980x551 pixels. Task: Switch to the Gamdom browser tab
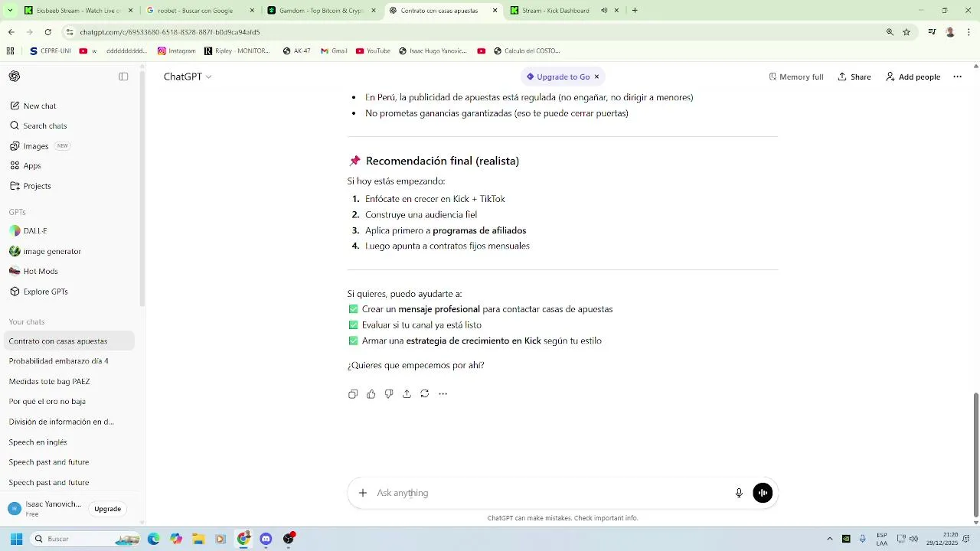320,11
